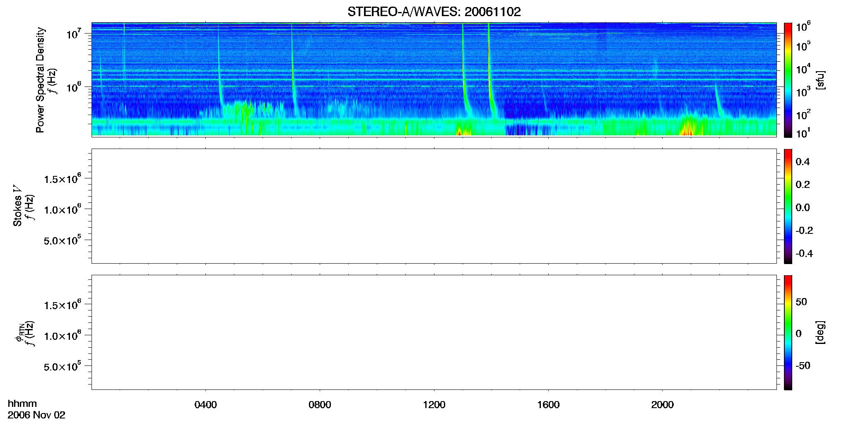Click the hhmm time format label

pyautogui.click(x=22, y=404)
